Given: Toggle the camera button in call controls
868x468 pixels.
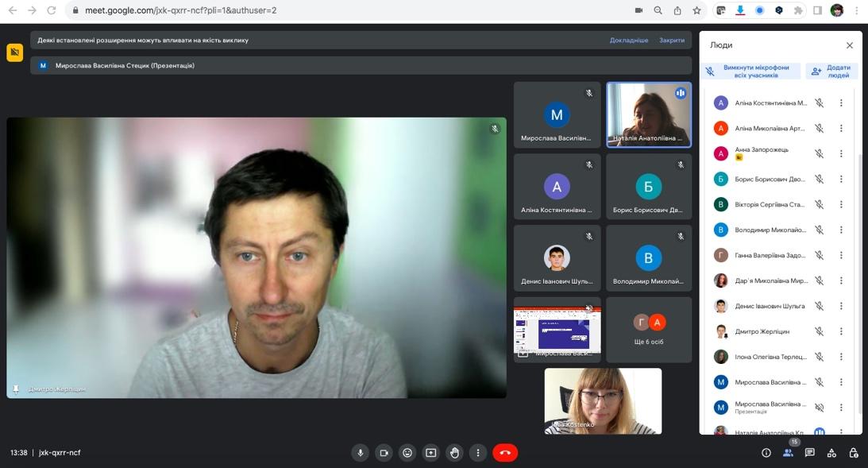Looking at the screenshot, I should click(x=384, y=452).
